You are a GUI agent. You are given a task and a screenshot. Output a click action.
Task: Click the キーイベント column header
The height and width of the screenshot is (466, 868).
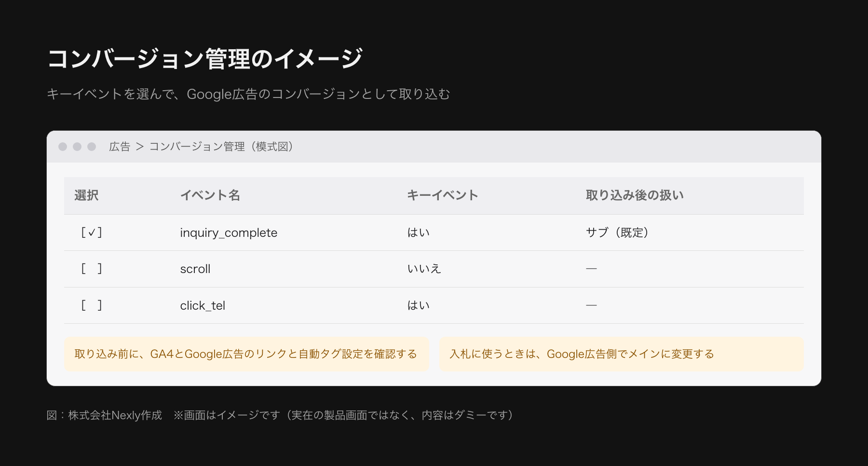click(443, 195)
